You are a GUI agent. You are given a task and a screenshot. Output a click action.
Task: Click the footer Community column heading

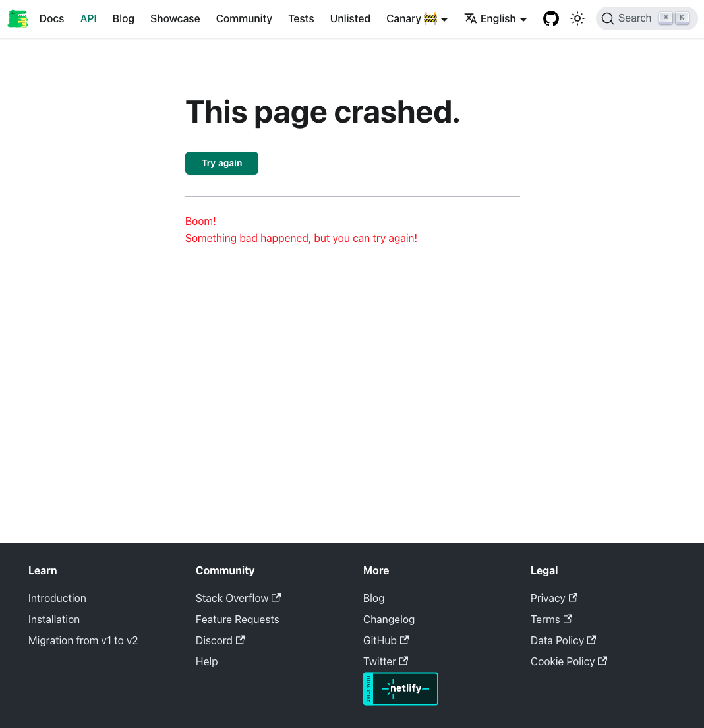(x=225, y=570)
